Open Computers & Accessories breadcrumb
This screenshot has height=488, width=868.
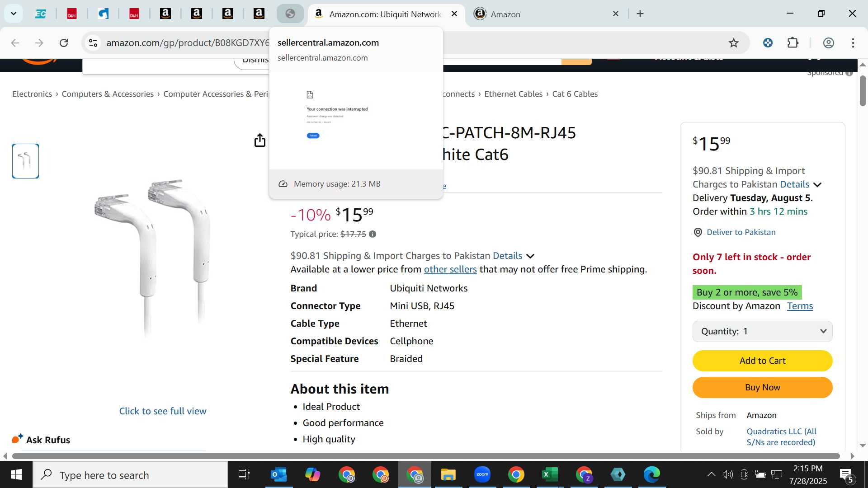pos(108,94)
